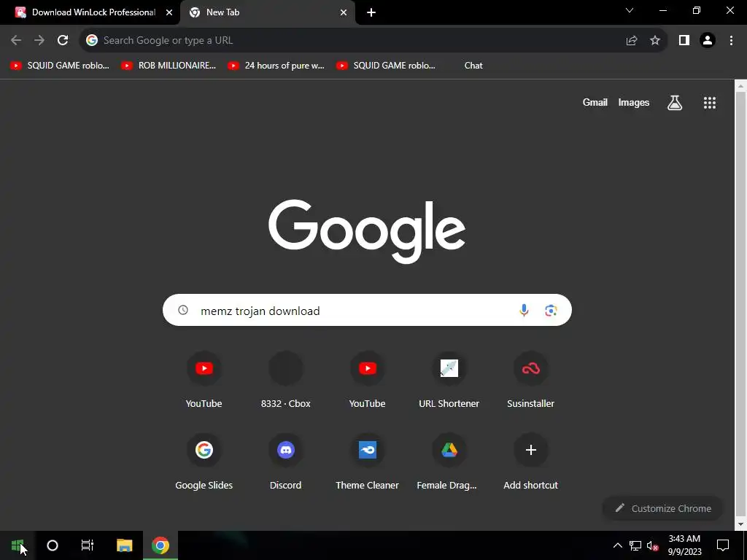The height and width of the screenshot is (560, 747).
Task: Switch to Download WinLock Professional tab
Action: click(90, 12)
